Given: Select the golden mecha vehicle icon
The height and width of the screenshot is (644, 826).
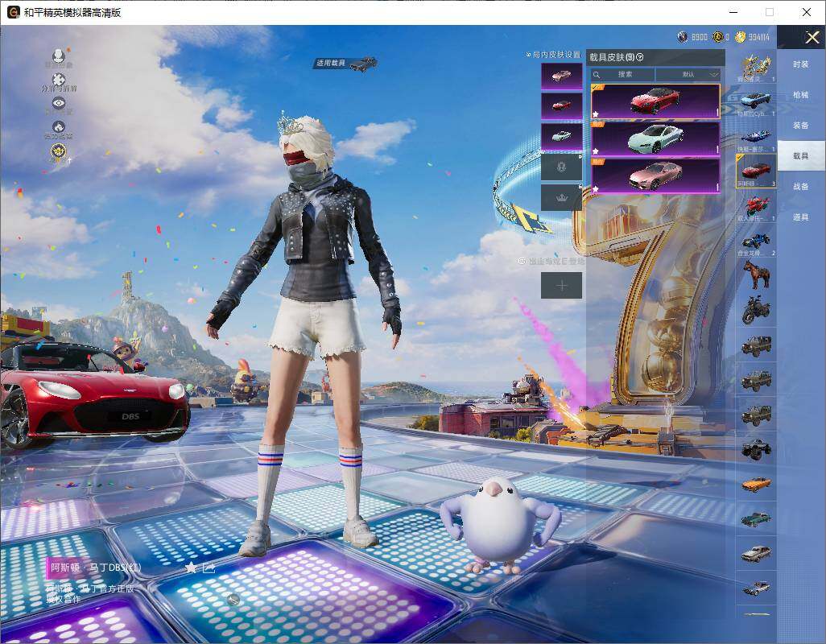Looking at the screenshot, I should tap(757, 68).
